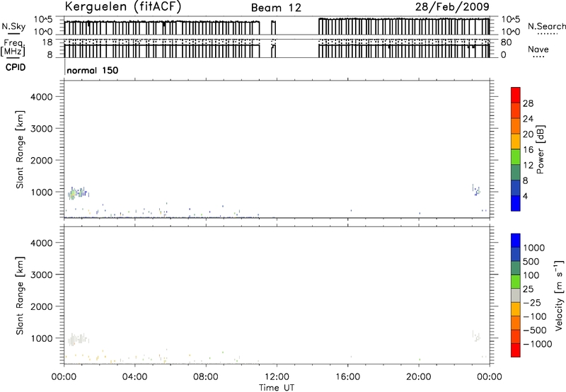Click the red bottom Velocity colorbar segment
566x392 pixels.
coord(516,350)
